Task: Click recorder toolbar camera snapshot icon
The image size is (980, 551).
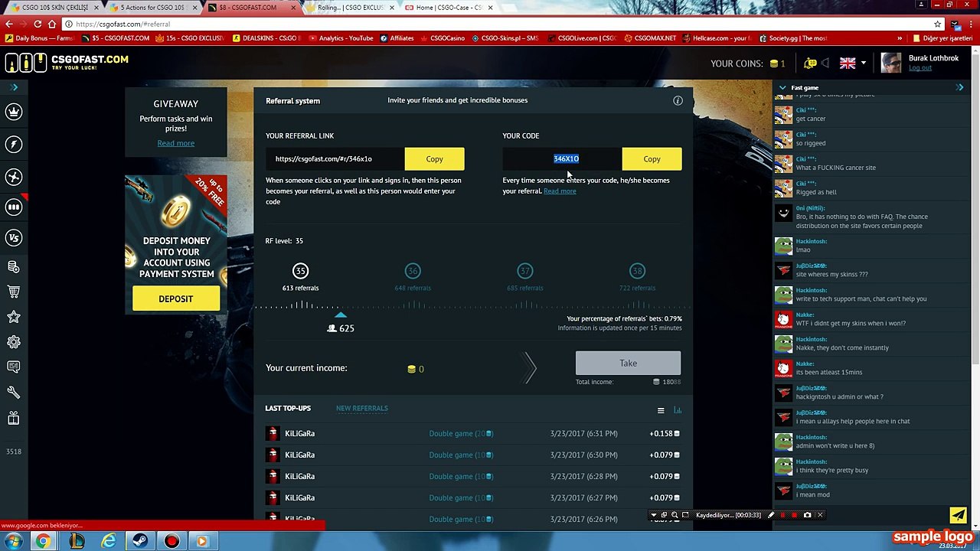Action: coord(807,515)
